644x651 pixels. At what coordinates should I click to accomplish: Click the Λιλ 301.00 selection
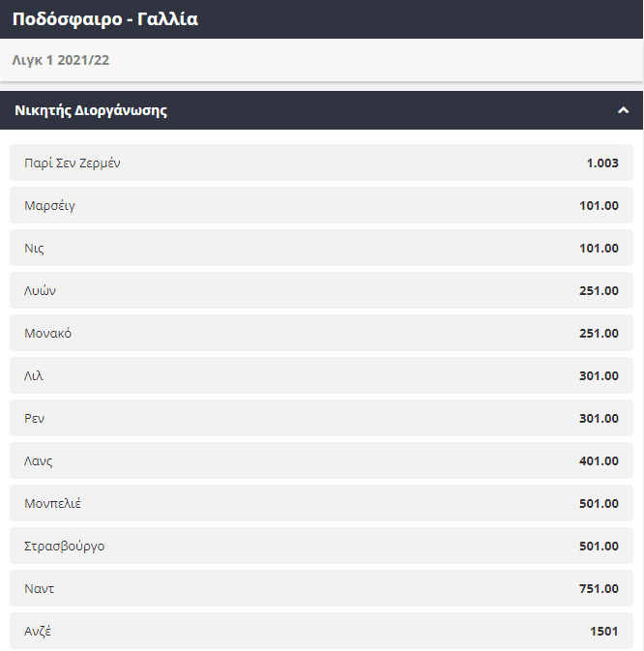click(321, 375)
